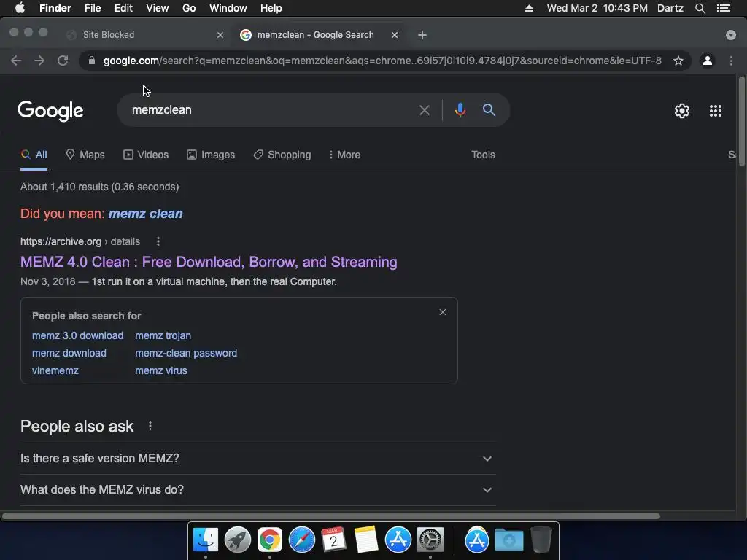View site info via lock icon
Image resolution: width=747 pixels, height=560 pixels.
point(92,61)
